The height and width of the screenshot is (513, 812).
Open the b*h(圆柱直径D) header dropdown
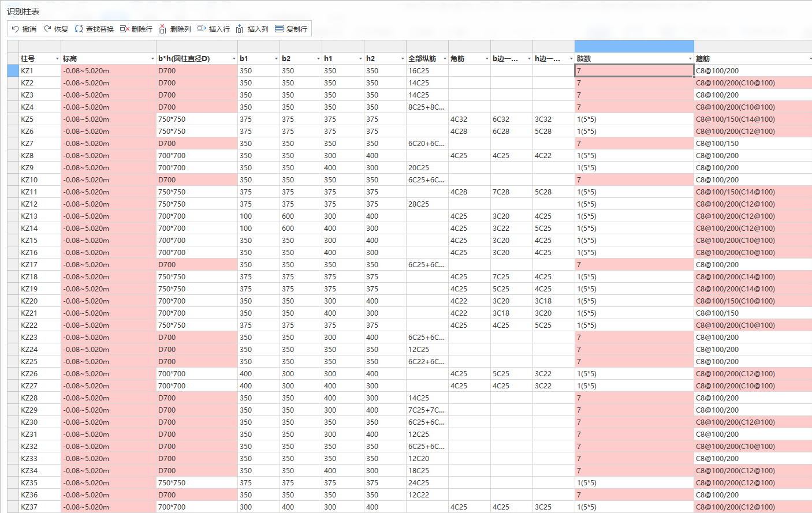point(234,59)
